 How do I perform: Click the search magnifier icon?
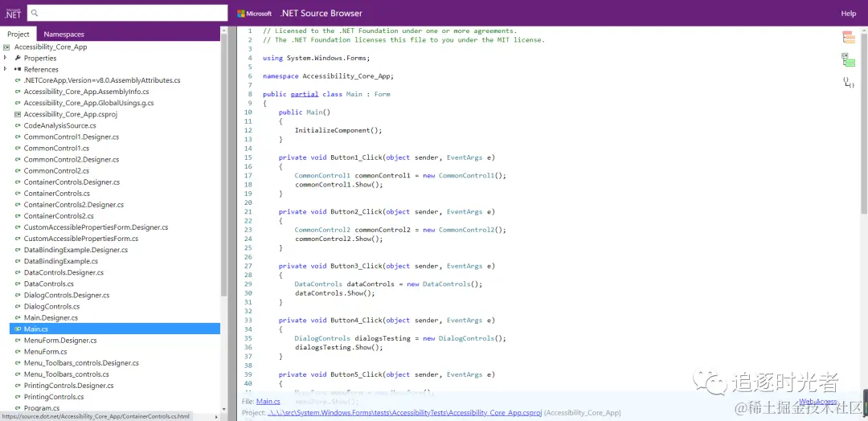tap(35, 13)
